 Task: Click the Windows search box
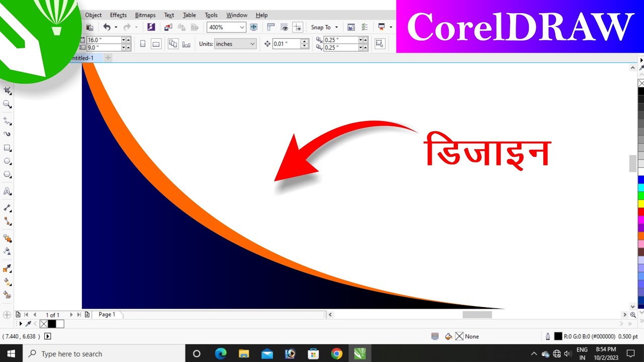(x=104, y=354)
